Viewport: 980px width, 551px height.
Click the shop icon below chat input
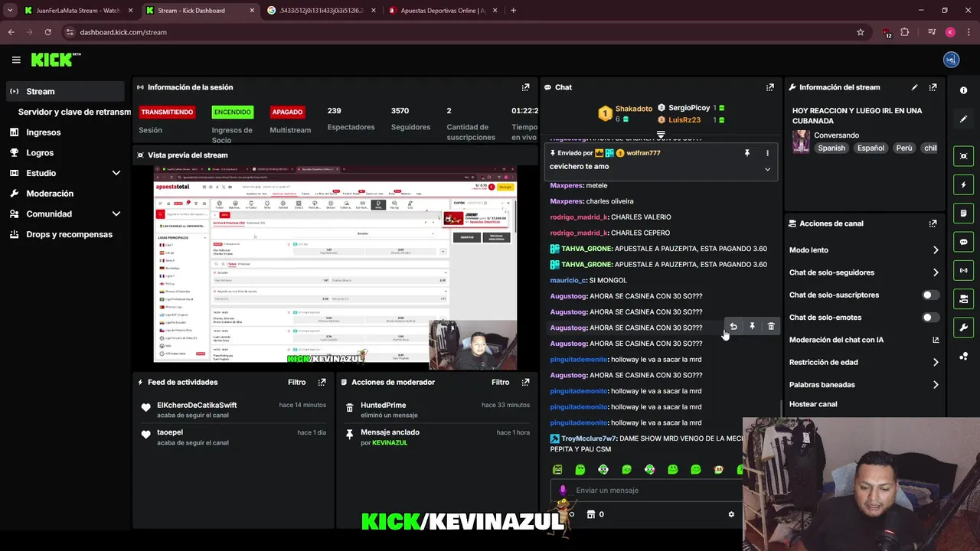[590, 514]
